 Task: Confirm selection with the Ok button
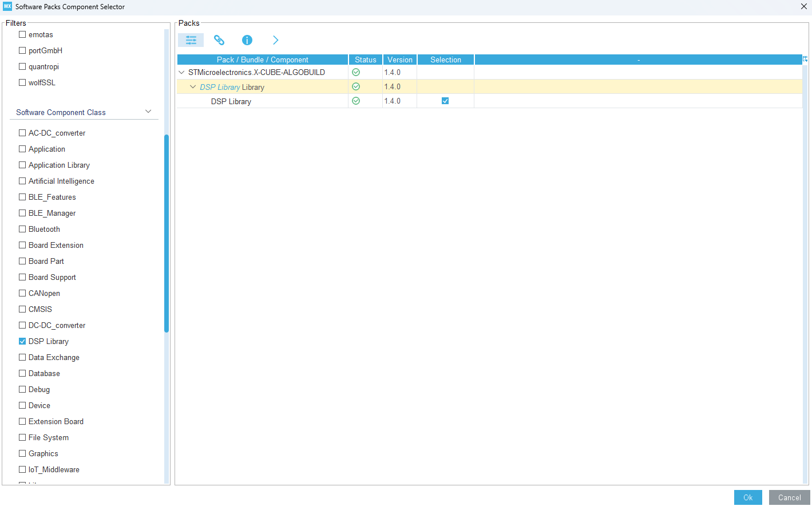point(748,497)
